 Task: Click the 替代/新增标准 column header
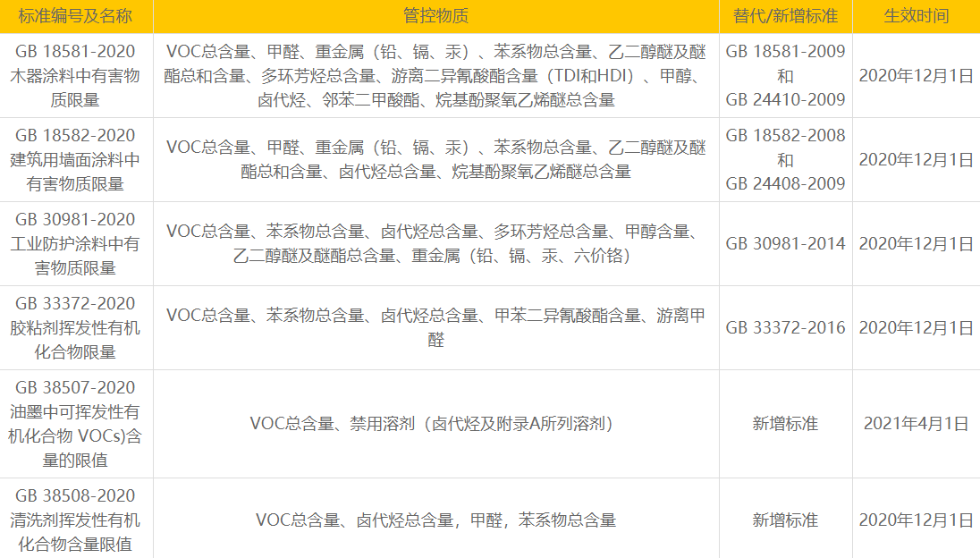click(785, 15)
